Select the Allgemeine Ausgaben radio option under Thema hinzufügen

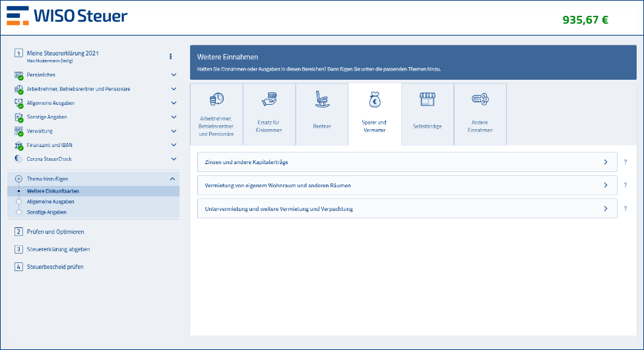(x=18, y=202)
